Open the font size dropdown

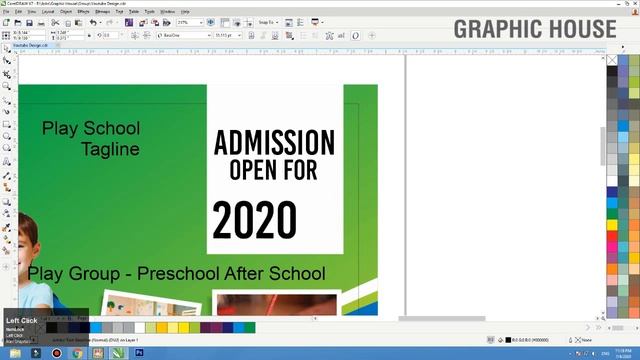click(x=240, y=36)
